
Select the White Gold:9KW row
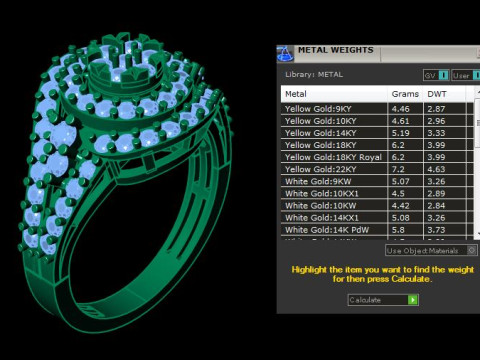point(377,181)
